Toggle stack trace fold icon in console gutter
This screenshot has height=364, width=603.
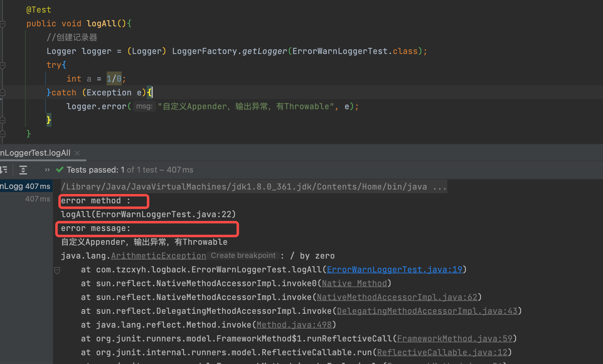(x=57, y=270)
